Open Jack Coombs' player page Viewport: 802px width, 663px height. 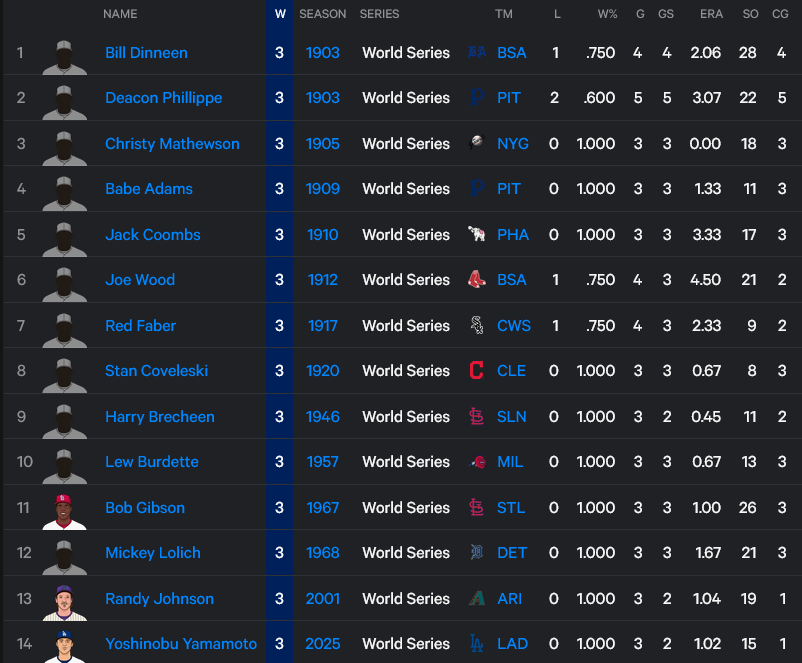point(153,234)
